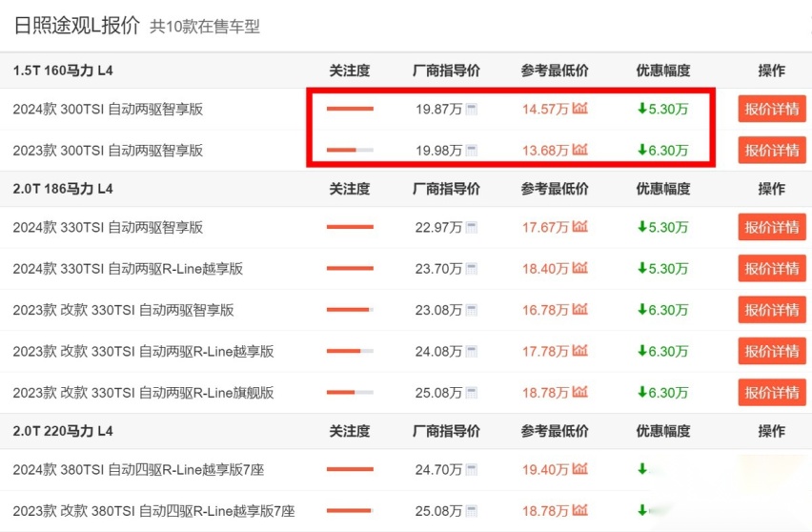This screenshot has height=532, width=812.
Task: Click the 共10款在售车型 subtitle
Action: (205, 27)
